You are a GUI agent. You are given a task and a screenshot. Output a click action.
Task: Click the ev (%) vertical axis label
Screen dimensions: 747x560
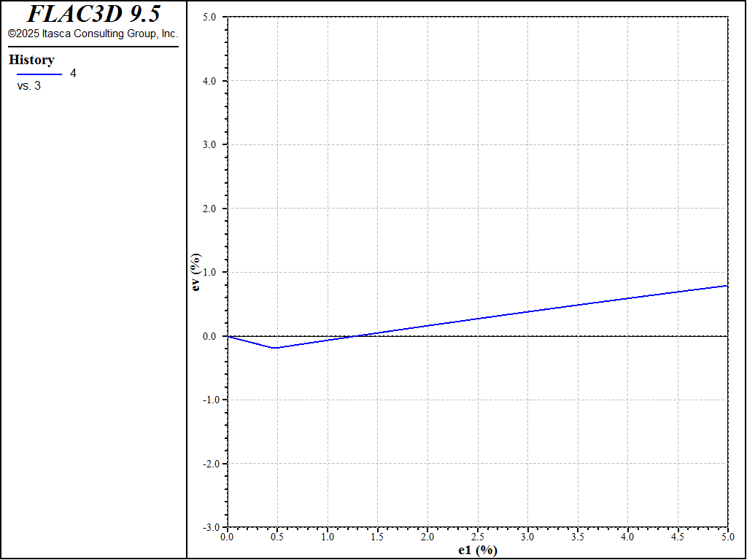click(x=196, y=273)
